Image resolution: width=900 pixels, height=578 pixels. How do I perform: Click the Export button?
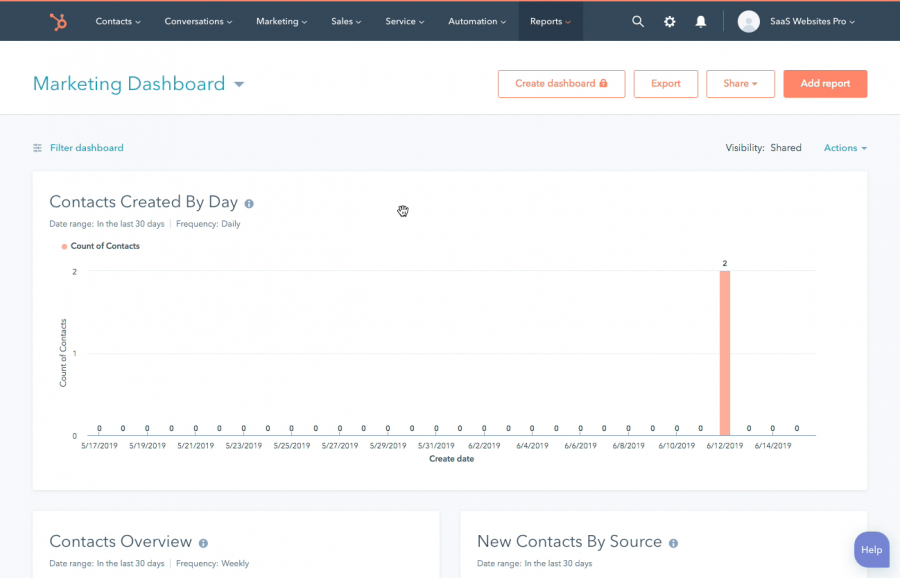(x=665, y=84)
